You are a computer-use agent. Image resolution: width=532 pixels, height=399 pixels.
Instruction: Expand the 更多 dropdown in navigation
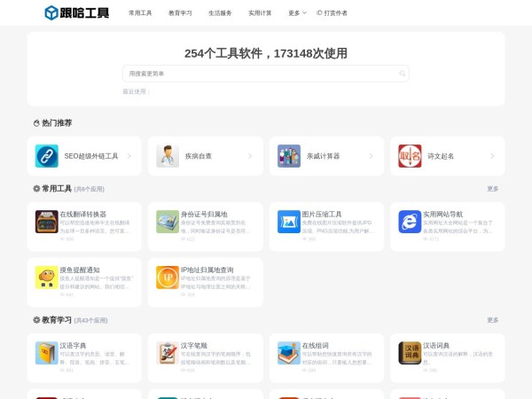pyautogui.click(x=297, y=13)
